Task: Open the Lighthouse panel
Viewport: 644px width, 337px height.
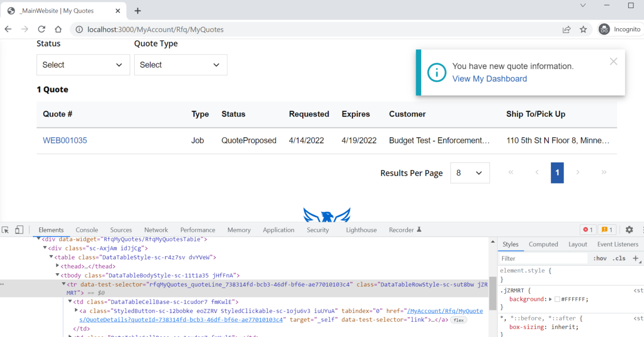Action: tap(361, 230)
